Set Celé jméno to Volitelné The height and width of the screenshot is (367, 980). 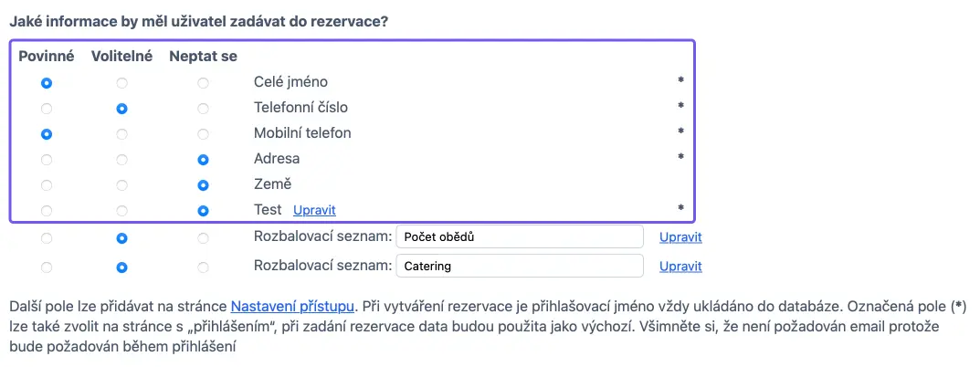coord(121,83)
